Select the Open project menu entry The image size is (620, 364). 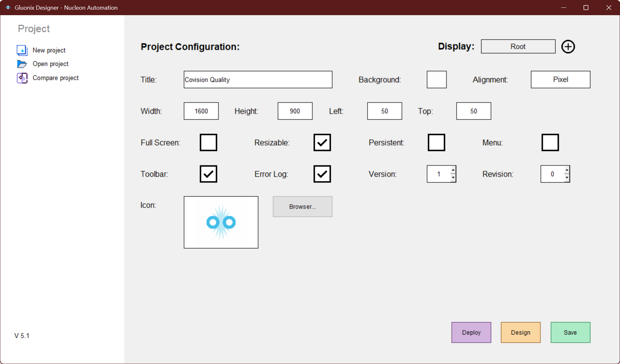(x=50, y=64)
